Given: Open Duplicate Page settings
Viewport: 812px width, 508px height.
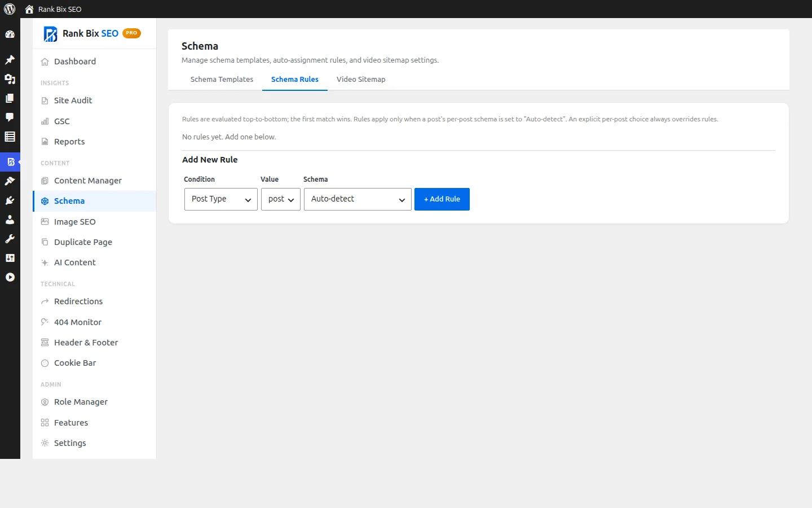Looking at the screenshot, I should pos(95,242).
